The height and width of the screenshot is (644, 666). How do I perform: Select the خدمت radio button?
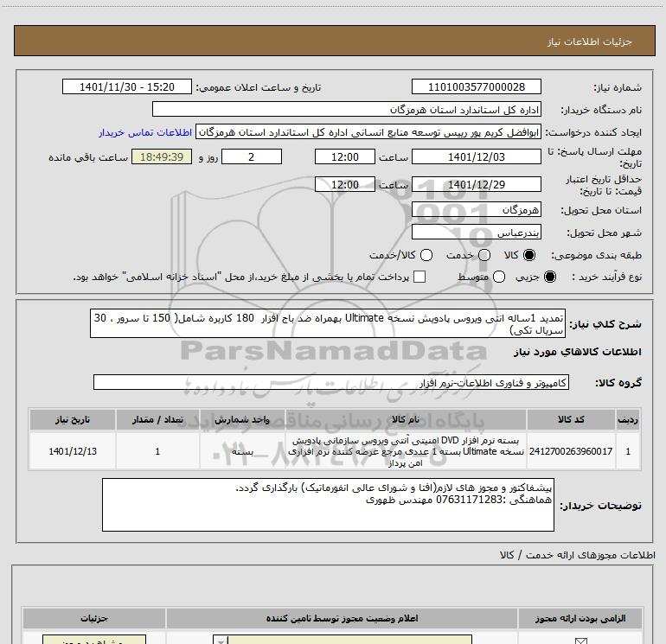coord(484,255)
